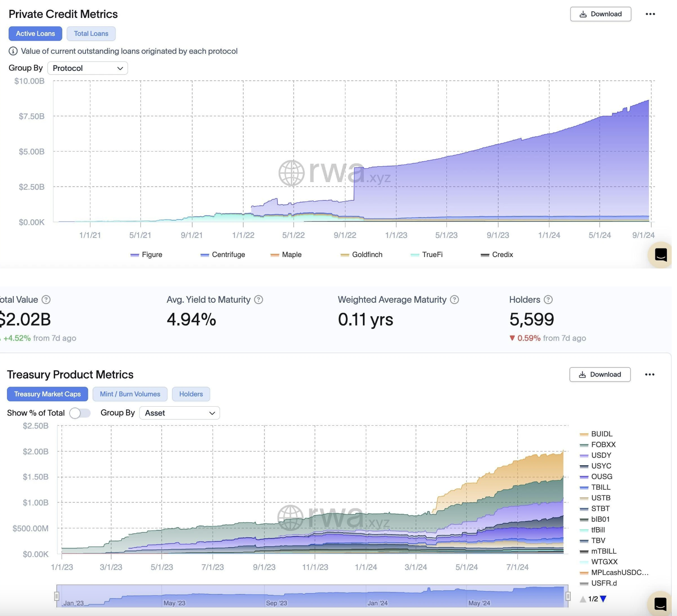Open the Private Credit three-dot menu
The image size is (677, 616).
click(x=650, y=14)
